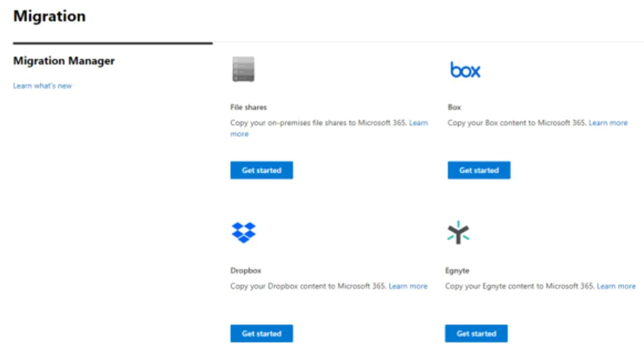
Task: Click 'Copy your on-premises file shares' description
Action: 319,123
